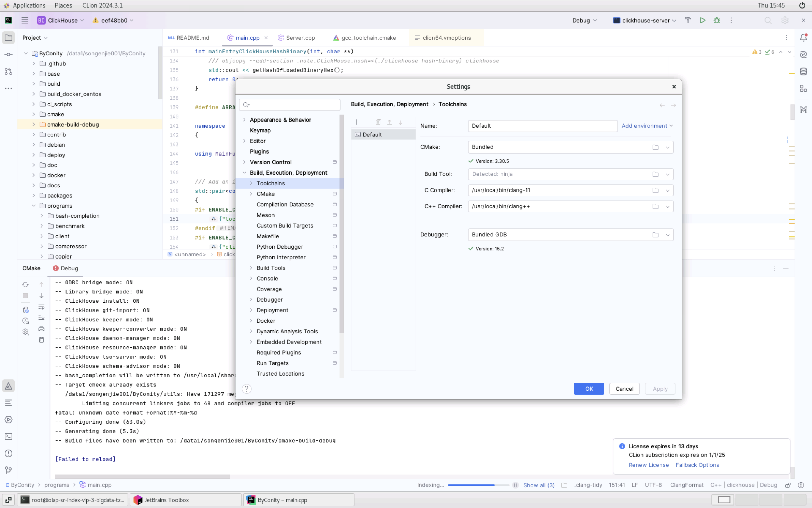Select the Default toolchain in list

pyautogui.click(x=383, y=135)
